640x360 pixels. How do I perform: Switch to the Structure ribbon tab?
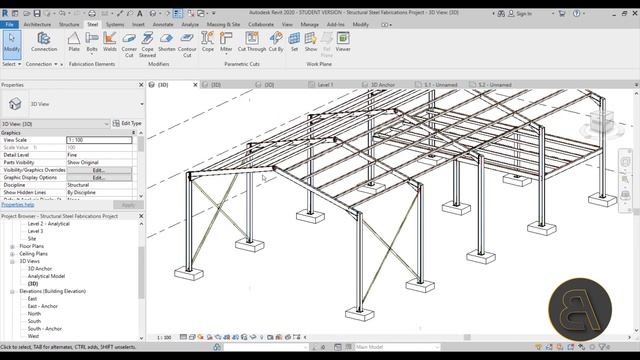click(x=69, y=24)
